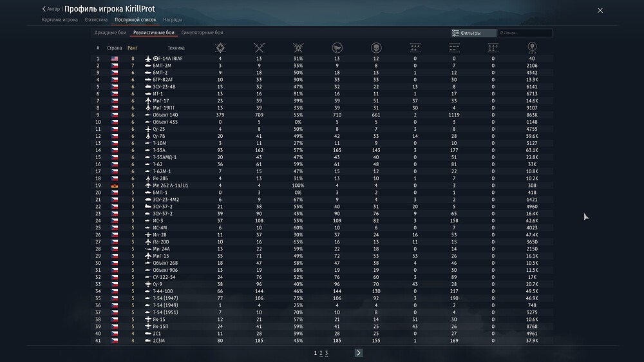The height and width of the screenshot is (362, 644).
Task: Sort by victories column icon
Action: point(220,48)
